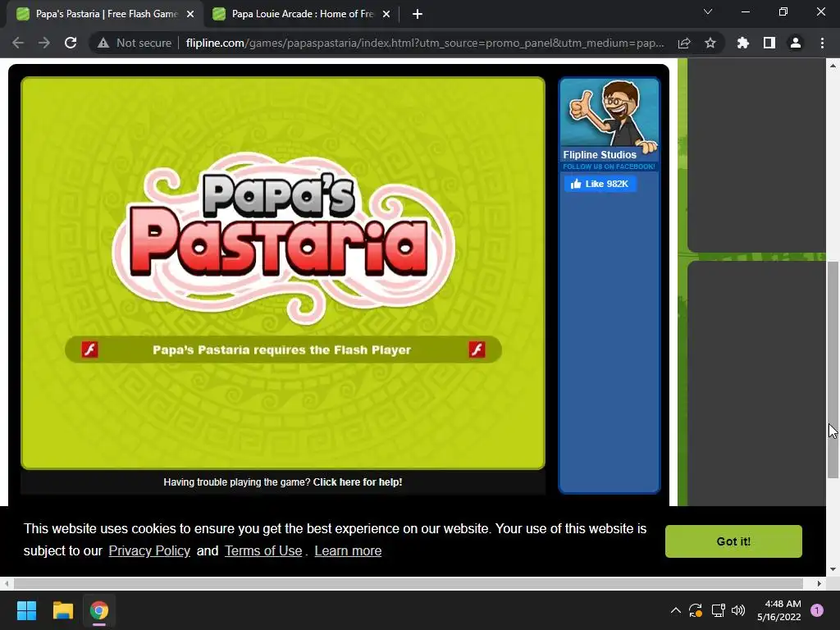
Task: Open the Privacy Policy link
Action: click(149, 550)
